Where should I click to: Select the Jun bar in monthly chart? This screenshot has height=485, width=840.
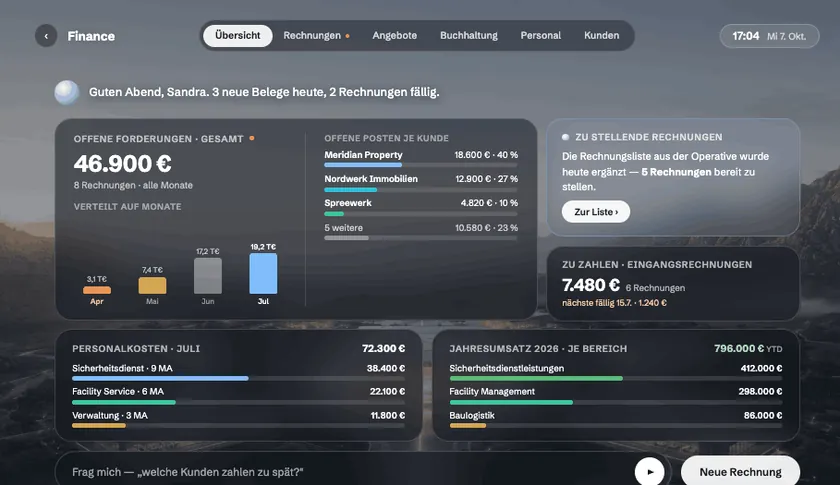208,275
